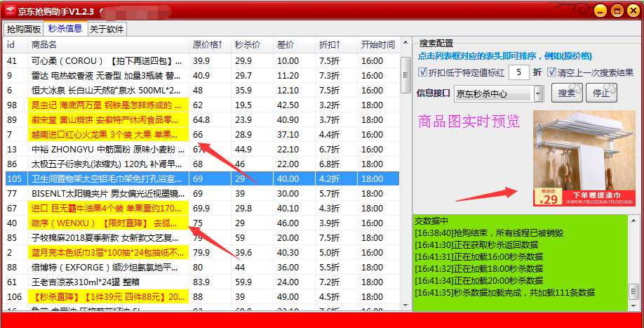Select the 王老吉凉茶310ml row
Screen dimensions: 644x328
tap(201, 282)
